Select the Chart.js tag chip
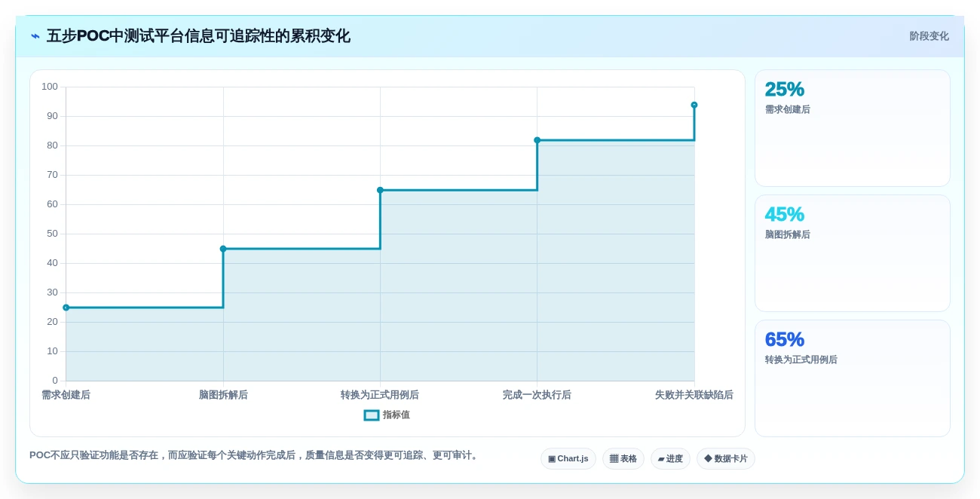The width and height of the screenshot is (980, 499). tap(568, 458)
